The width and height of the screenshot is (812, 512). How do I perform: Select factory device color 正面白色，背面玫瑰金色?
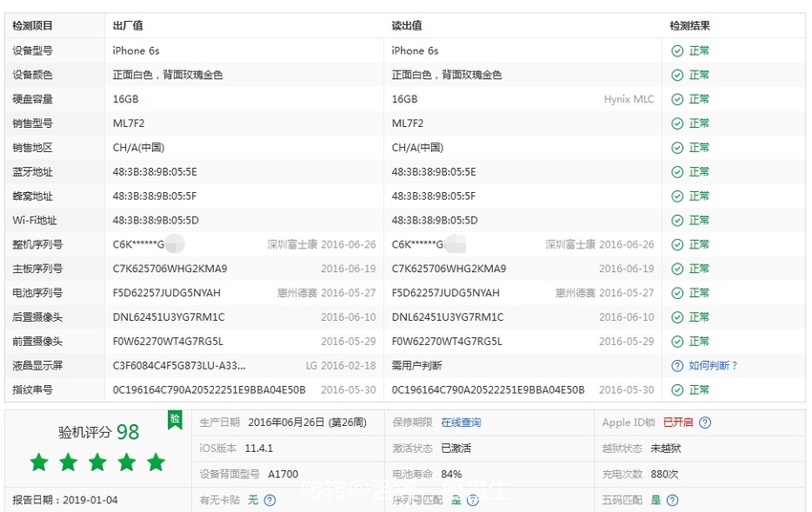point(168,75)
